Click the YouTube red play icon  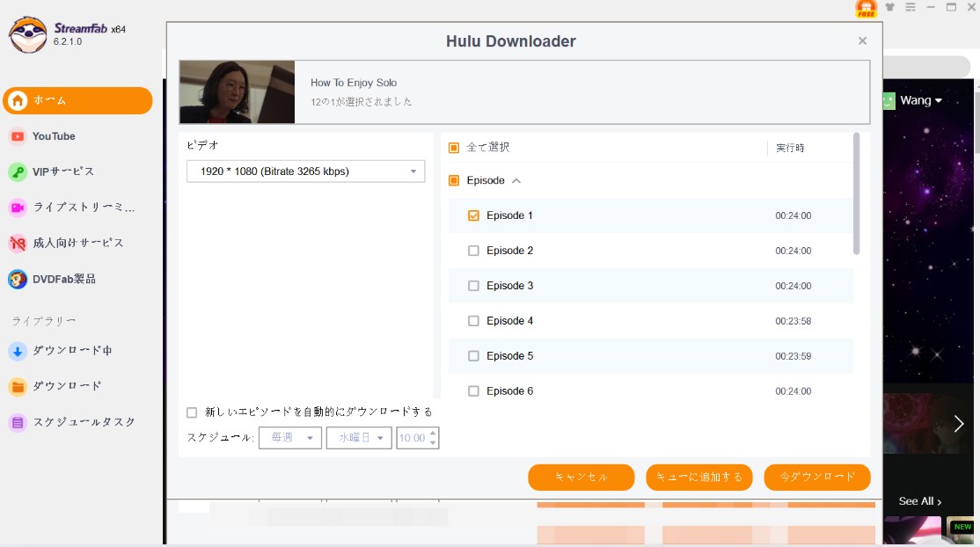pos(18,136)
